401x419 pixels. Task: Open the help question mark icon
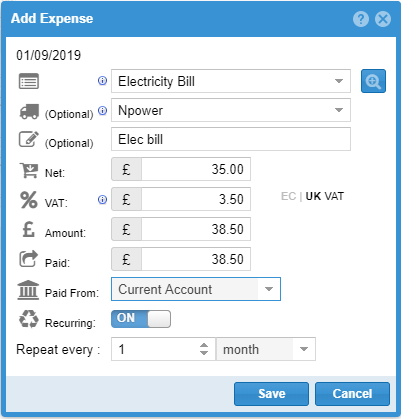point(361,19)
